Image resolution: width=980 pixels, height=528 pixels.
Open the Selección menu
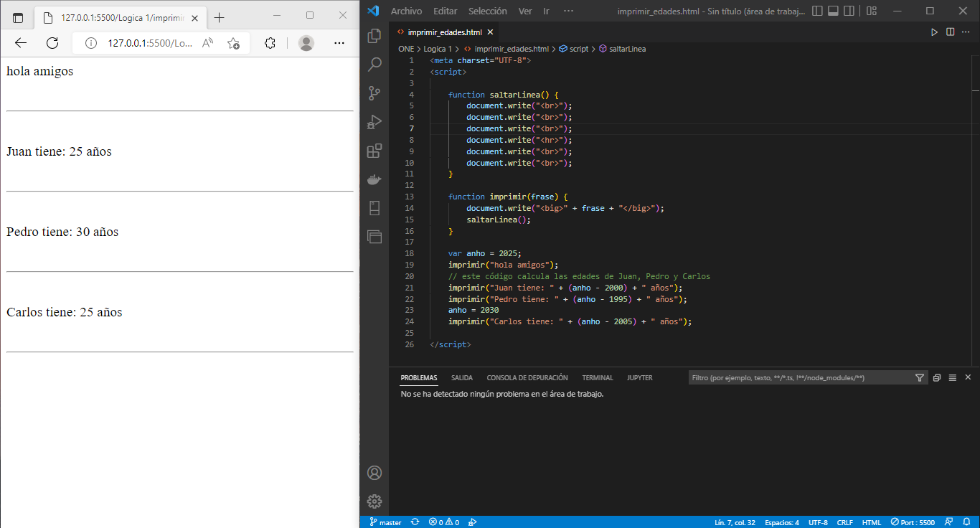[x=488, y=11]
